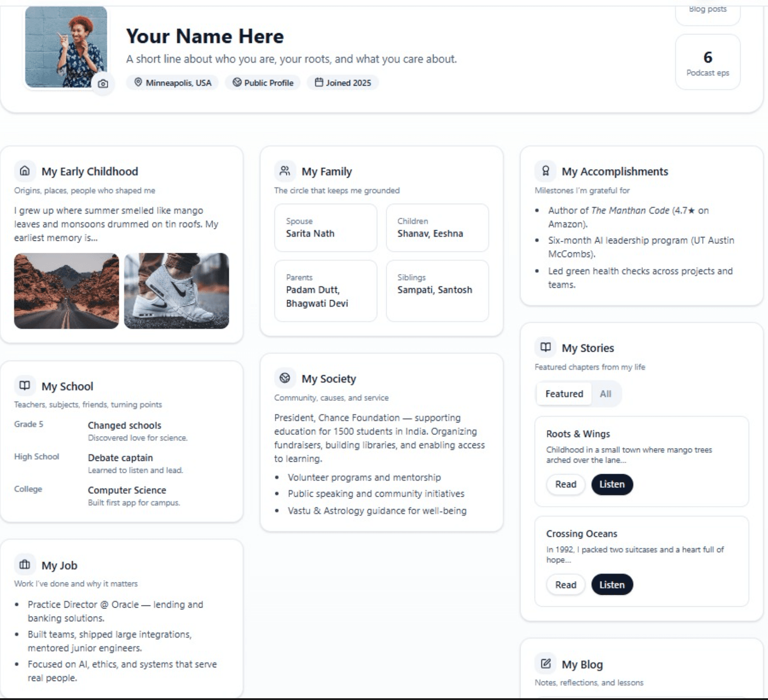The height and width of the screenshot is (700, 768).
Task: Click the My Blog pen icon
Action: (x=545, y=663)
